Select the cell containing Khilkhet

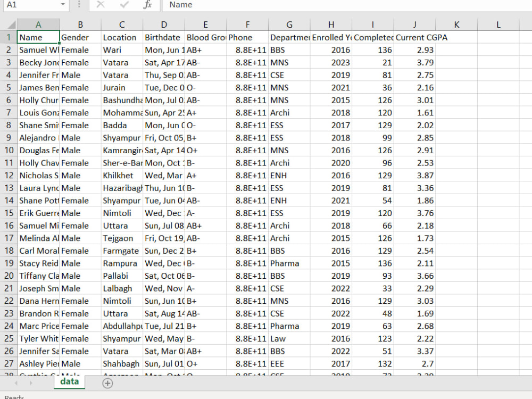(x=121, y=176)
